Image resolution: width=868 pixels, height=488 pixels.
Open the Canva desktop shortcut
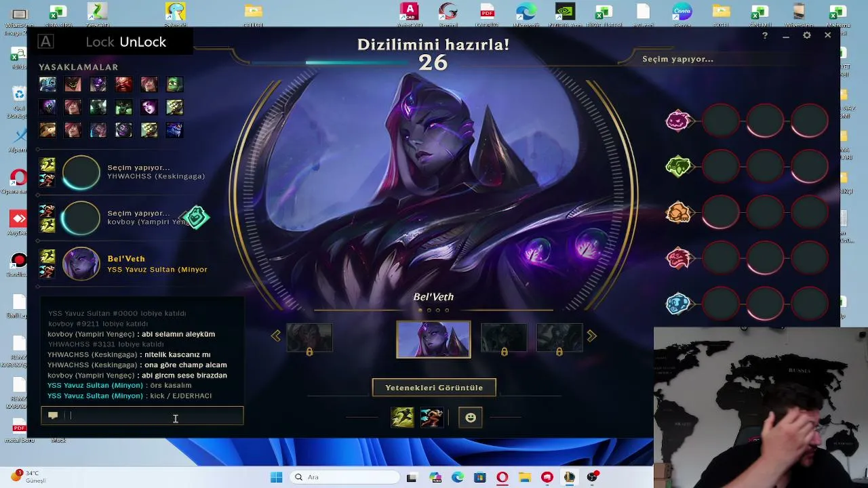tap(682, 15)
